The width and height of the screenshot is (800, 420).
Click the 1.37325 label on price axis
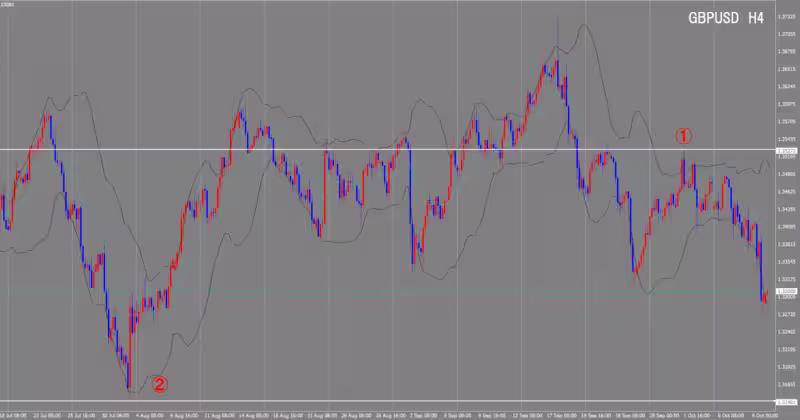tap(785, 15)
